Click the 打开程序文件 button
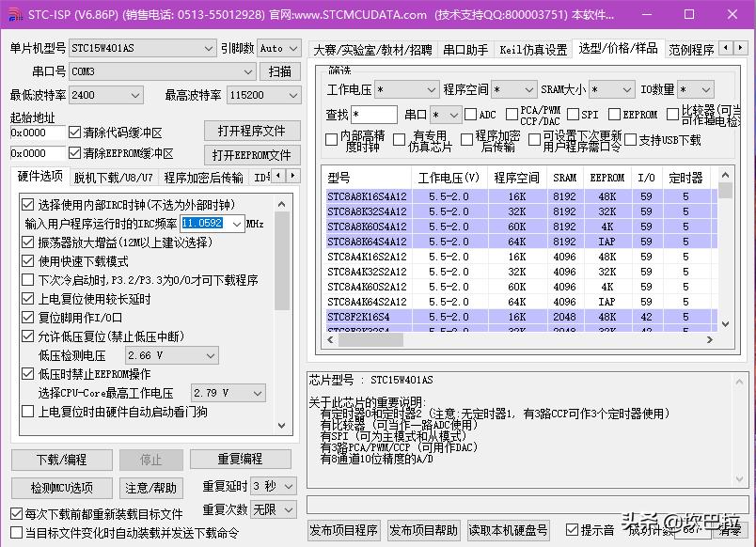 click(x=251, y=130)
